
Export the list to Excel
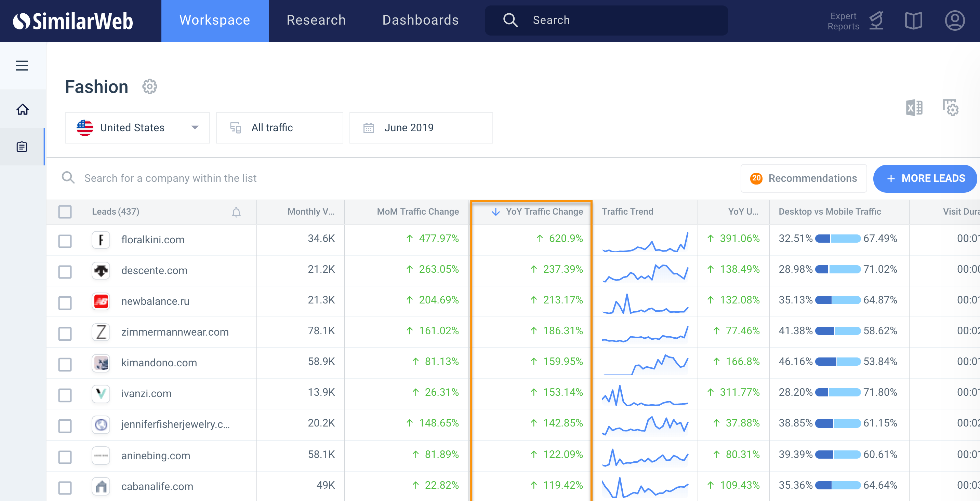914,108
